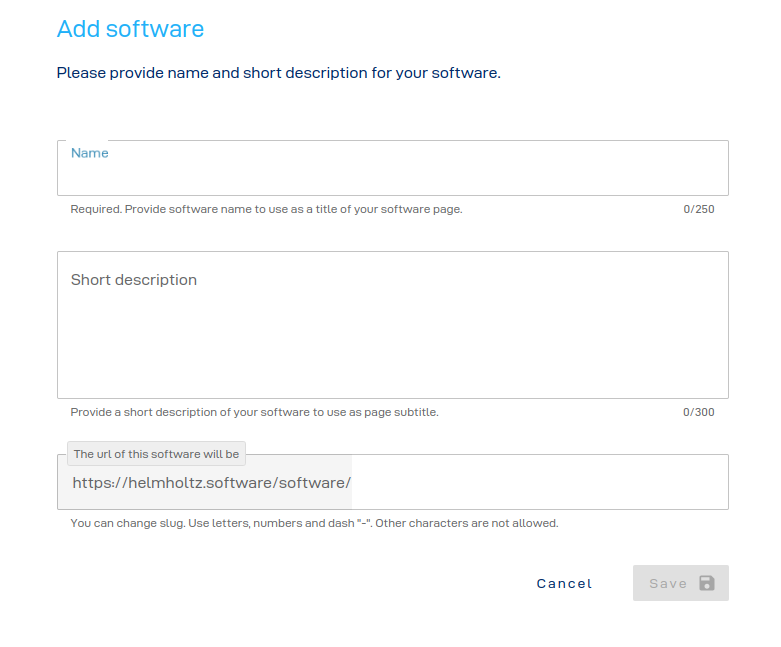The height and width of the screenshot is (647, 781).
Task: Click "The url of this software will be" label
Action: click(156, 454)
